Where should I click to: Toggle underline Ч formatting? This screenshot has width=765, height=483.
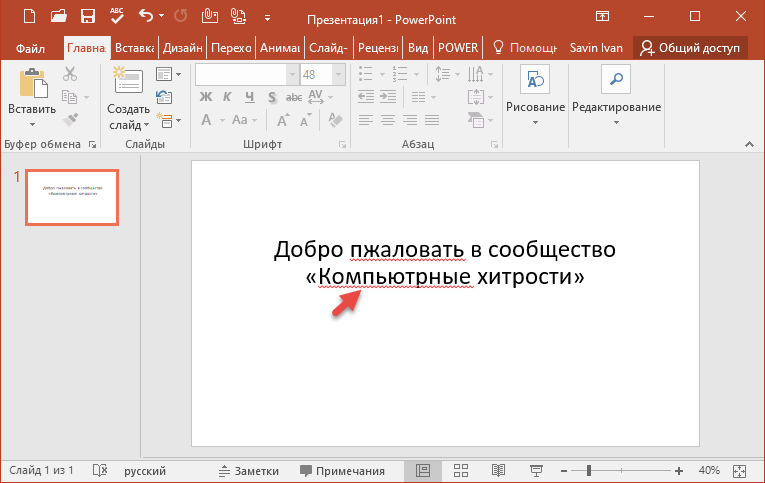(x=250, y=97)
